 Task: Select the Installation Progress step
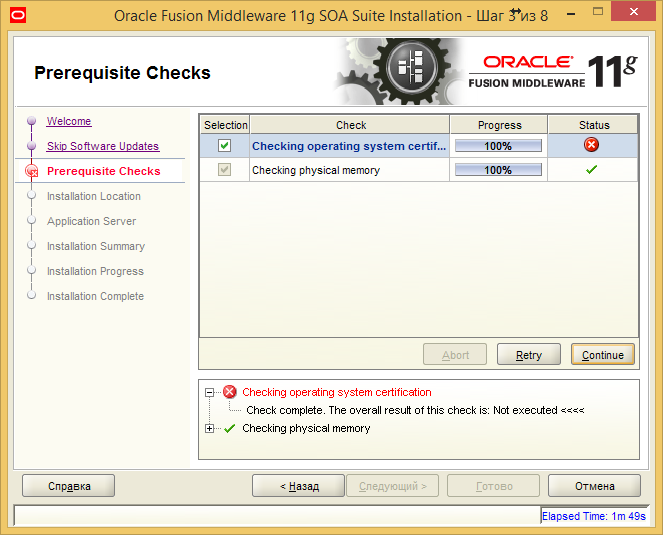coord(95,271)
